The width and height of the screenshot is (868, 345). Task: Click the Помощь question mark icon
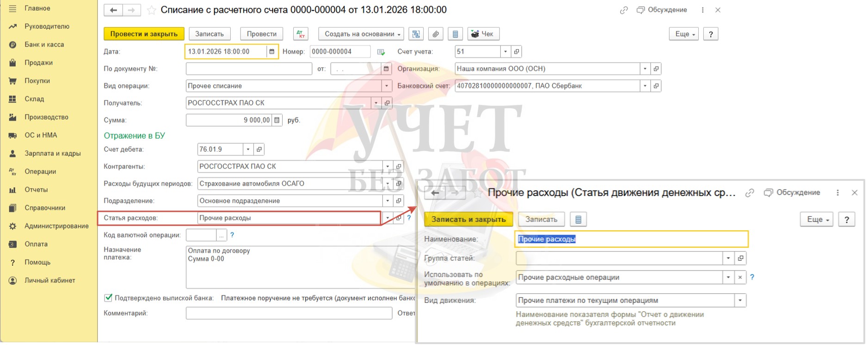pos(12,262)
